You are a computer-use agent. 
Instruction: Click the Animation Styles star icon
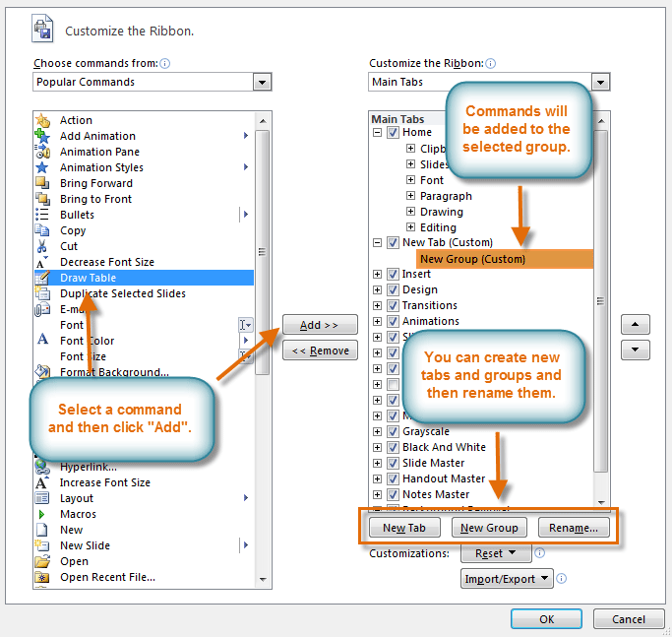pos(42,167)
